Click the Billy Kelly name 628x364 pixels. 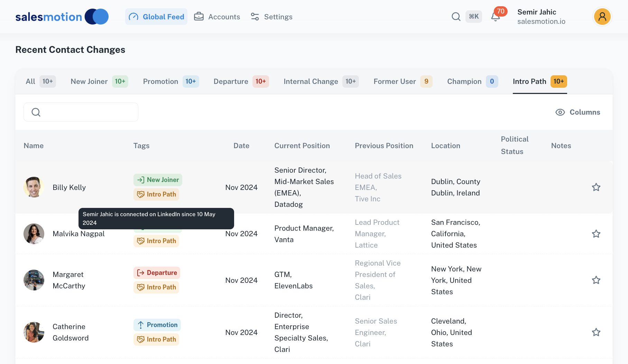point(69,187)
